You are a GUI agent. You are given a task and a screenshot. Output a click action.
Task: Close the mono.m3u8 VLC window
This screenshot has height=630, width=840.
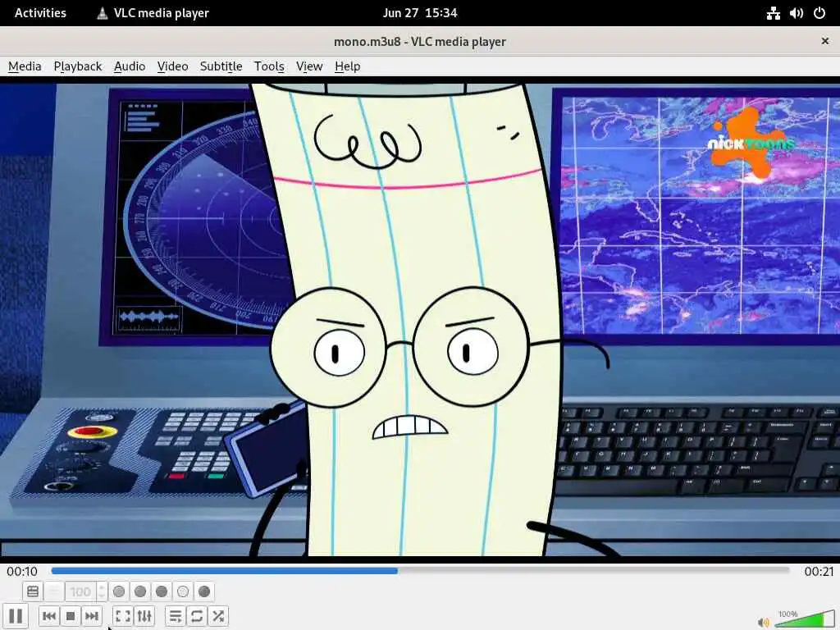point(825,41)
